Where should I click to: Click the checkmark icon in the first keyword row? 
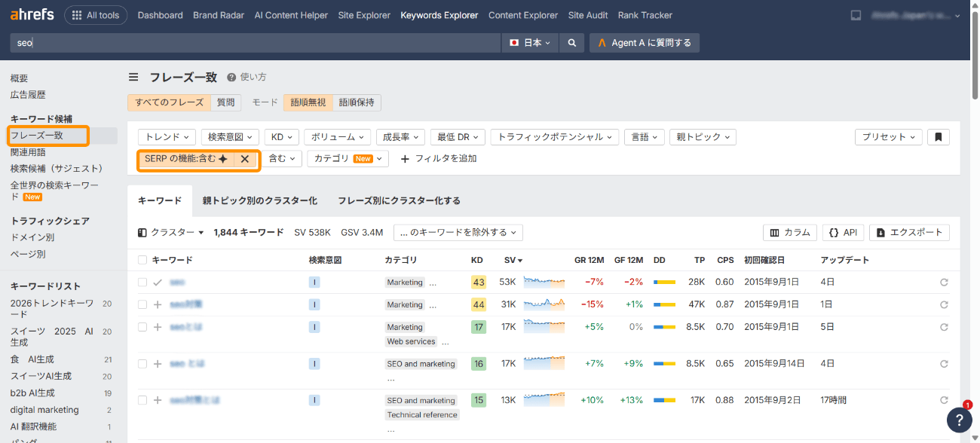[158, 283]
